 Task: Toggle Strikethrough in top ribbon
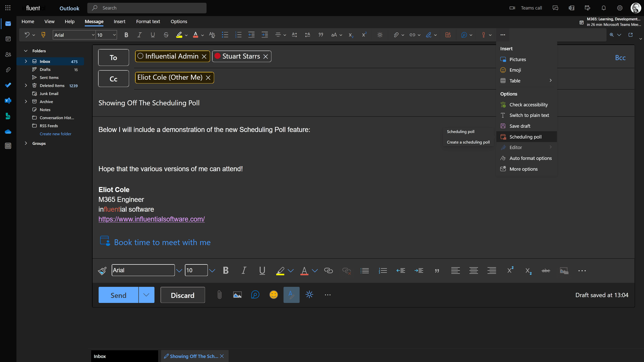[166, 35]
